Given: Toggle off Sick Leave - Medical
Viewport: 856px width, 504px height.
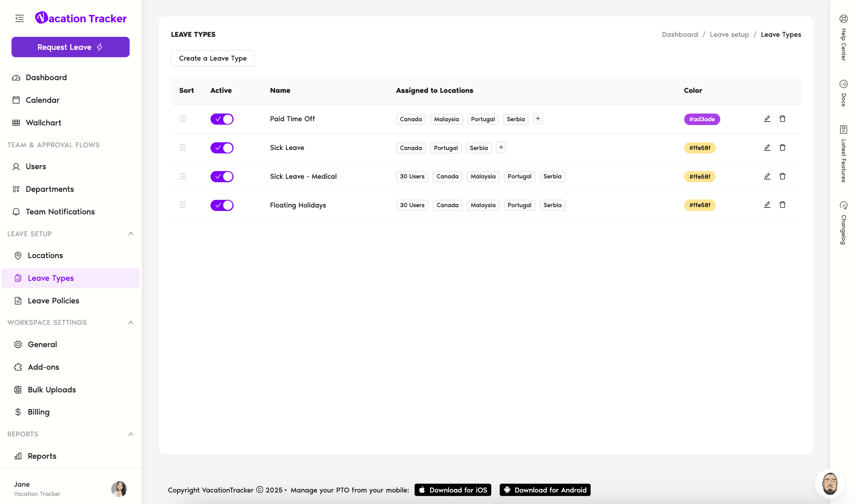Looking at the screenshot, I should (222, 176).
